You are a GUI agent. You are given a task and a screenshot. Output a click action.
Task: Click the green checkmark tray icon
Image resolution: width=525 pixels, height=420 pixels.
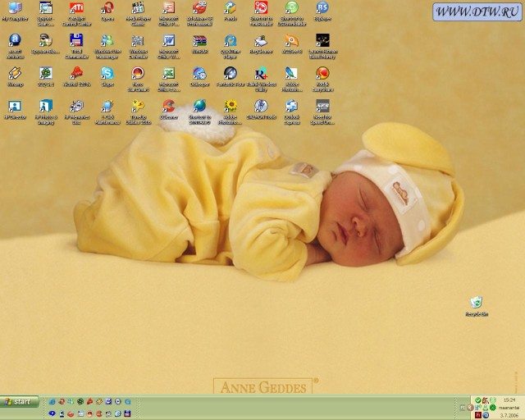pyautogui.click(x=477, y=400)
